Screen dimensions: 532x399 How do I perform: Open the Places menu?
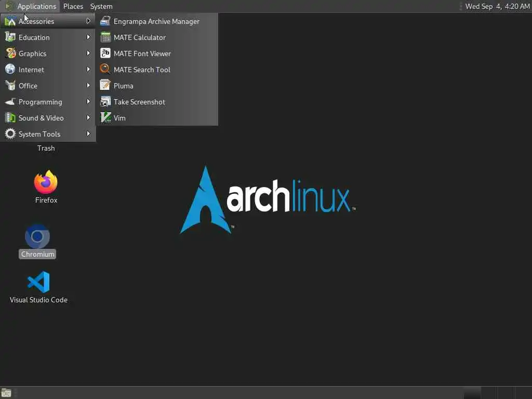73,6
